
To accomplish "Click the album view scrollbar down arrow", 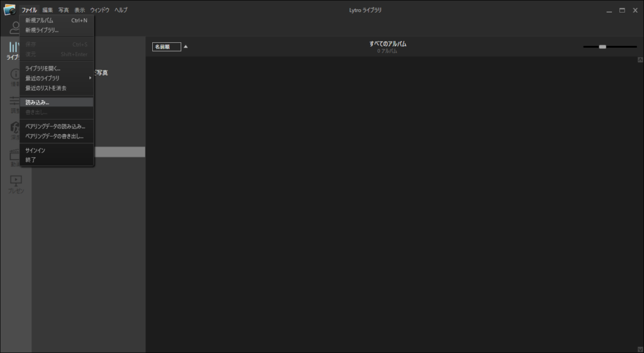I will (640, 349).
